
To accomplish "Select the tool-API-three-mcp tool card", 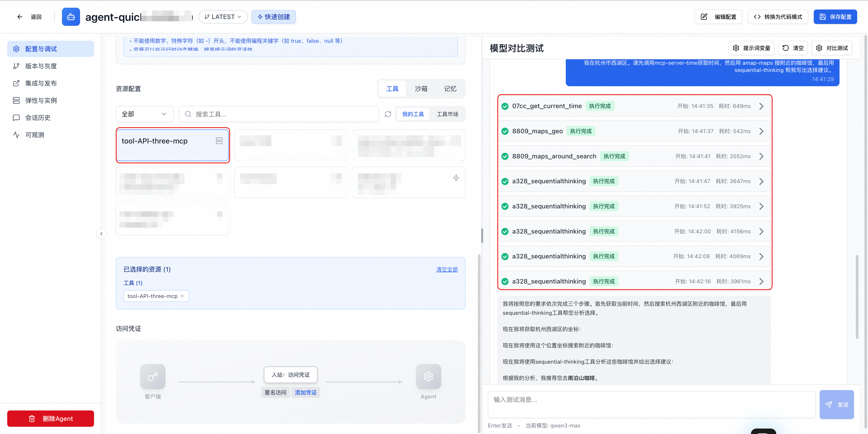I will (x=172, y=145).
